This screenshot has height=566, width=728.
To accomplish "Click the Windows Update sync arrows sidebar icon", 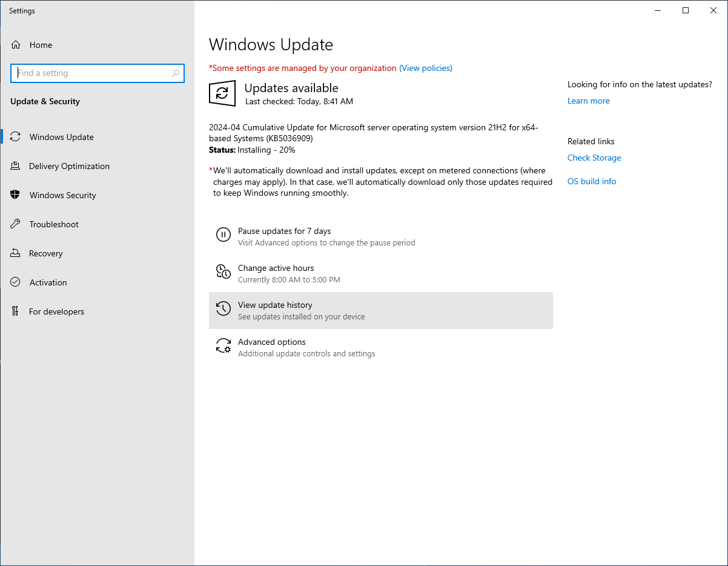I will click(x=16, y=137).
